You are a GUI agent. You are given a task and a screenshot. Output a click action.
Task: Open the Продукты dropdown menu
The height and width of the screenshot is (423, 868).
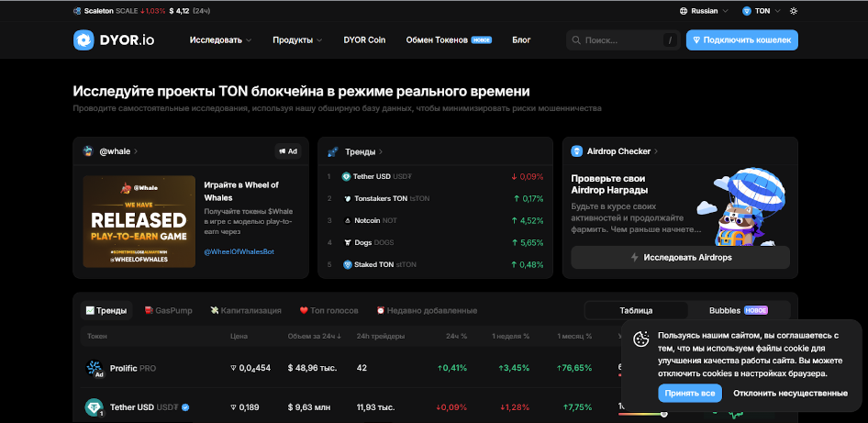tap(298, 39)
